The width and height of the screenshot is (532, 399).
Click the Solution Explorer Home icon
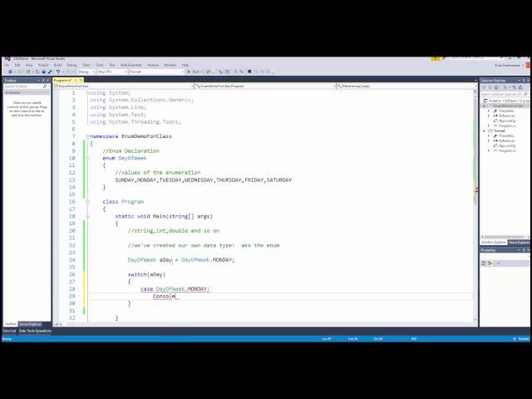[496, 87]
